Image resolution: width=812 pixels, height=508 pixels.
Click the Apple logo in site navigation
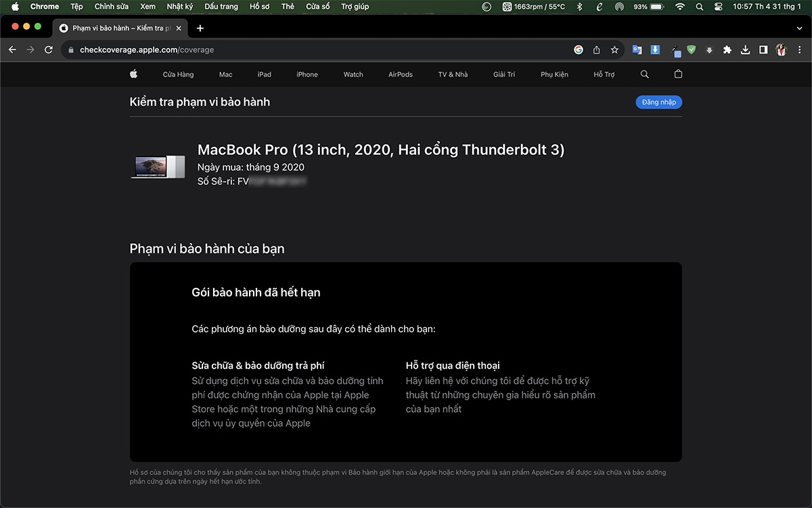[x=134, y=74]
